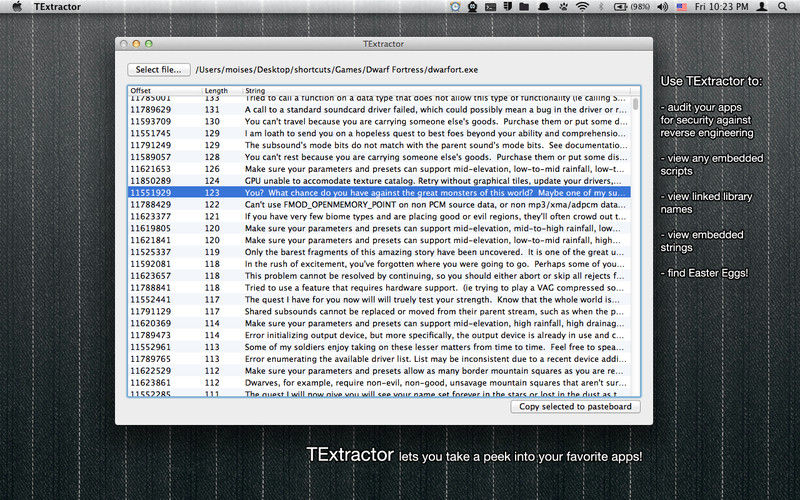Click the clock app icon in menu bar
The image size is (800, 500).
click(455, 7)
